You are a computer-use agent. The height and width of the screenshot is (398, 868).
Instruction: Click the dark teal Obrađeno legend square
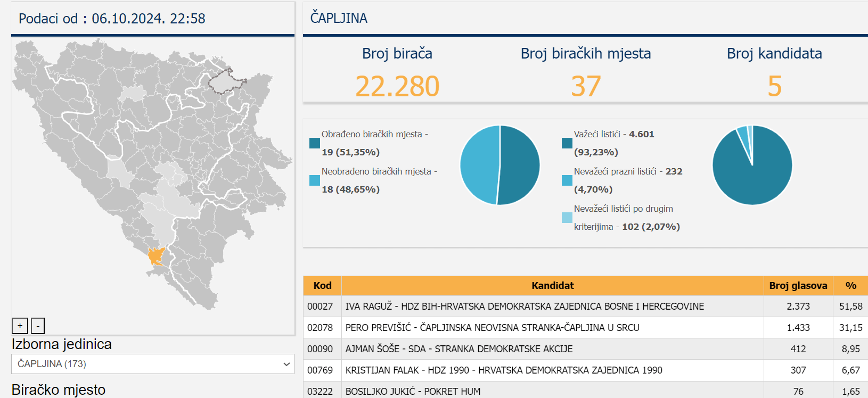coord(315,143)
